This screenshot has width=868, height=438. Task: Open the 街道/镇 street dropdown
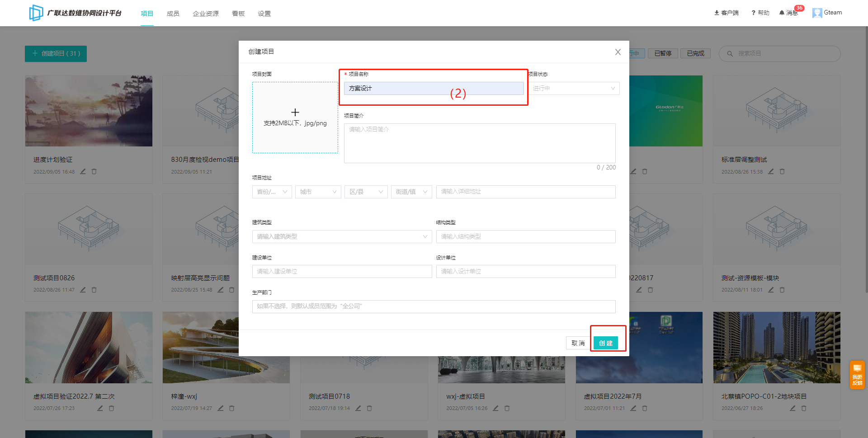tap(411, 192)
